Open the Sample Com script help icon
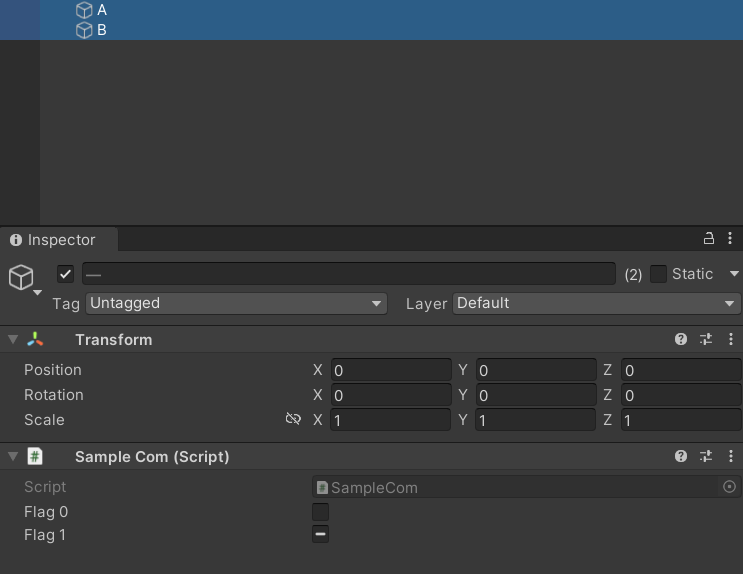This screenshot has height=574, width=743. coord(681,456)
